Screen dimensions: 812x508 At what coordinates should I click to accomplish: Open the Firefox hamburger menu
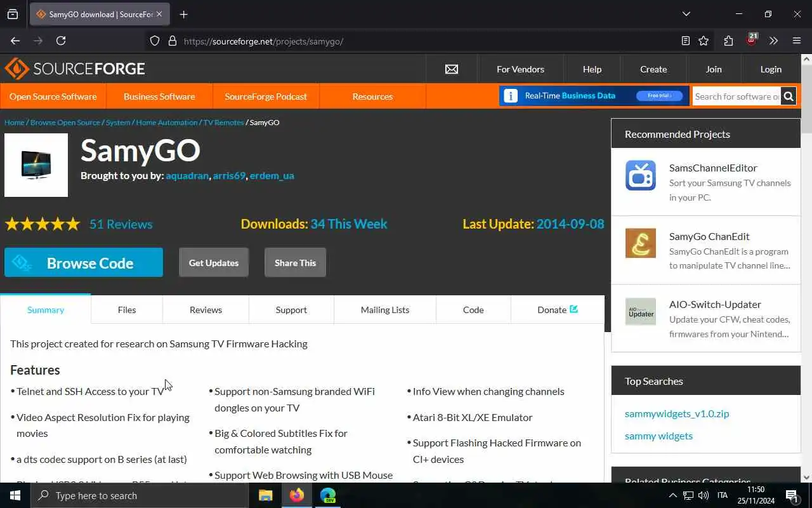(797, 41)
